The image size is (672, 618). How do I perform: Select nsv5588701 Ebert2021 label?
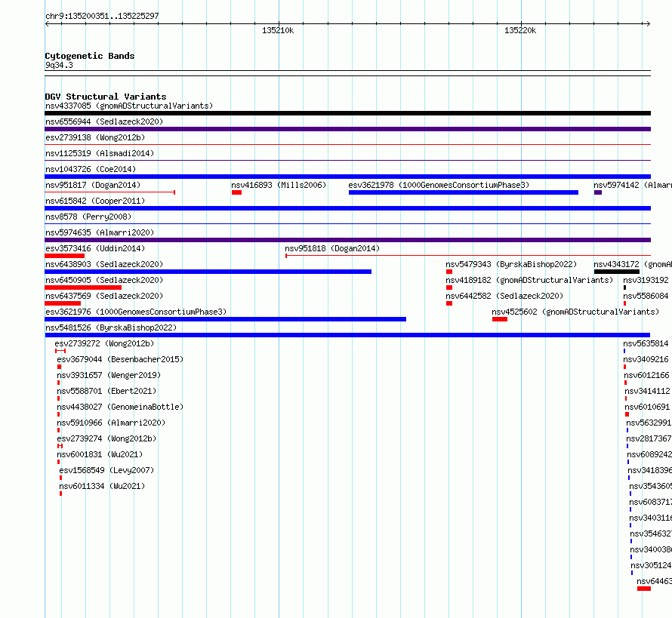[x=106, y=391]
